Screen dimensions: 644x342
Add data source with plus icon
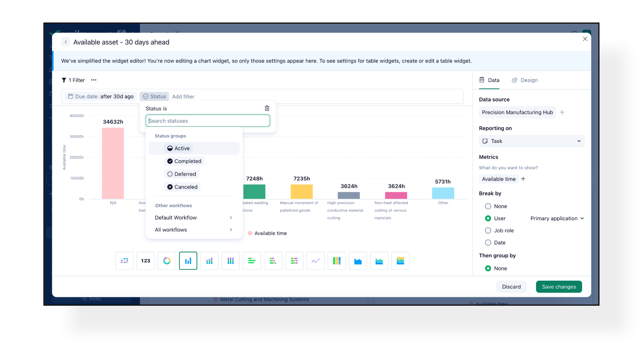(x=562, y=112)
